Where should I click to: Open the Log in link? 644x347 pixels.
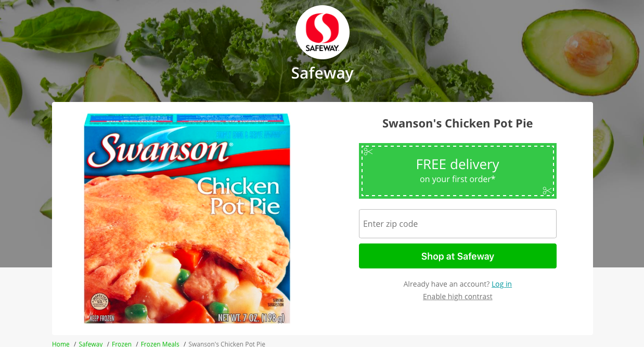(501, 284)
